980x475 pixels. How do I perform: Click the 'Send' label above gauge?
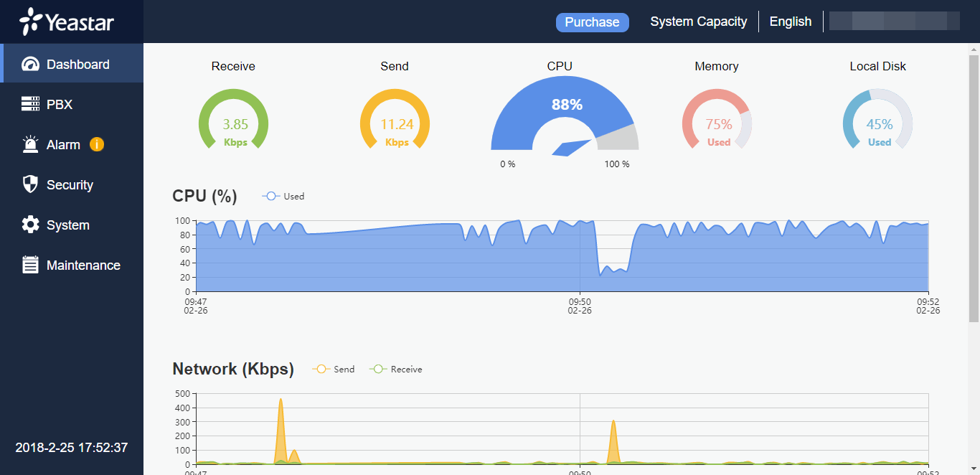pos(395,66)
